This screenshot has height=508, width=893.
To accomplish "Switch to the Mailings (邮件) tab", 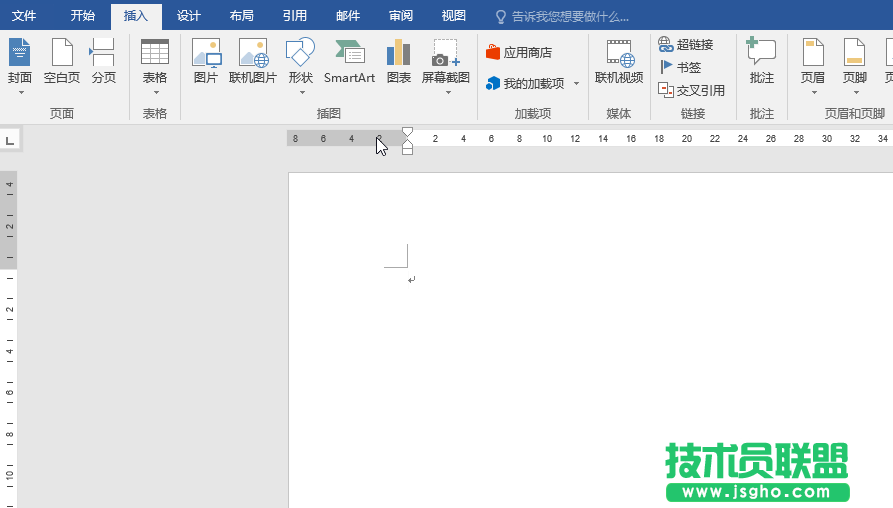I will point(347,15).
